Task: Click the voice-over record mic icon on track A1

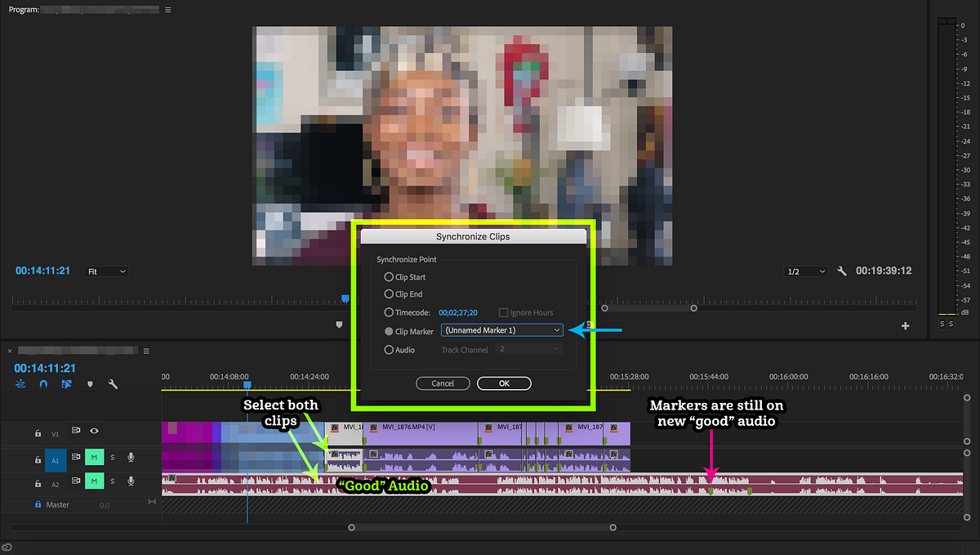Action: (131, 459)
